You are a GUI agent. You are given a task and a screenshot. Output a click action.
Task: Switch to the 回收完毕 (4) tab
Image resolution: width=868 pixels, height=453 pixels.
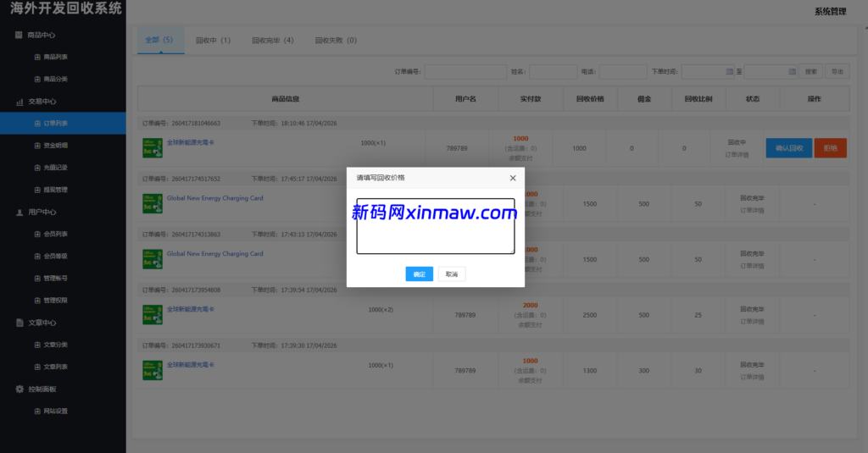coord(272,41)
